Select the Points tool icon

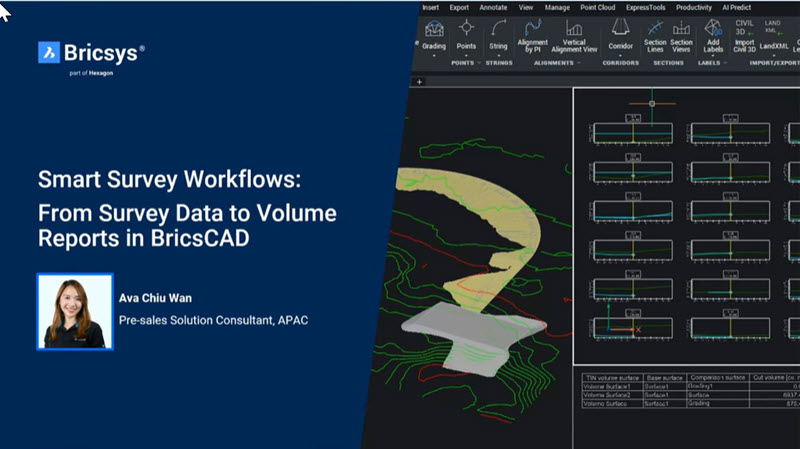point(466,28)
